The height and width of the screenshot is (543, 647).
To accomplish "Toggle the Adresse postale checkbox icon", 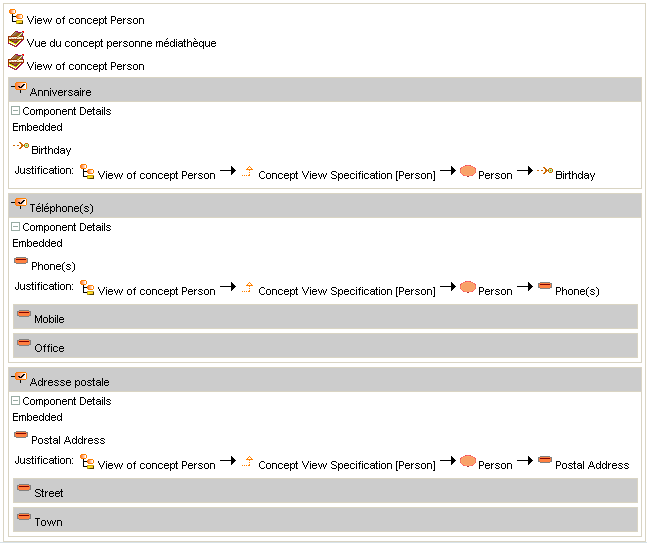I will coord(19,378).
